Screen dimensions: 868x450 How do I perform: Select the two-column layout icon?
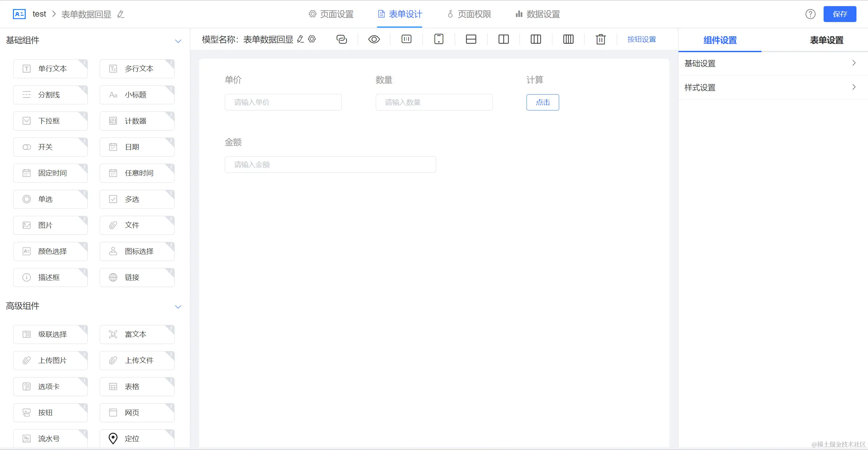tap(504, 39)
